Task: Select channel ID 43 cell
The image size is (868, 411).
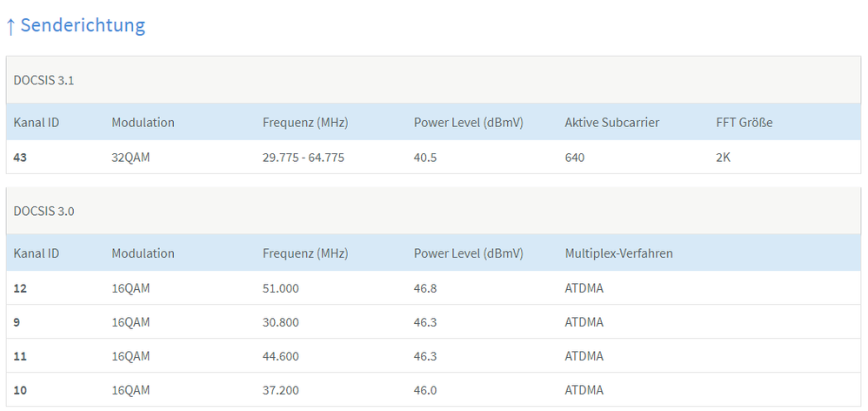Action: click(x=21, y=158)
